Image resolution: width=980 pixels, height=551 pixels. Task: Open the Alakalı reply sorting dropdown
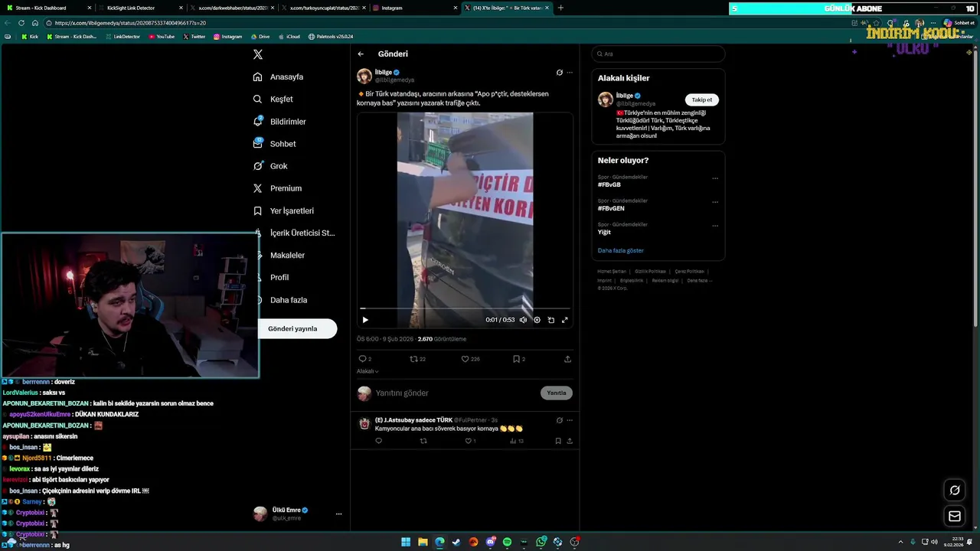coord(367,371)
